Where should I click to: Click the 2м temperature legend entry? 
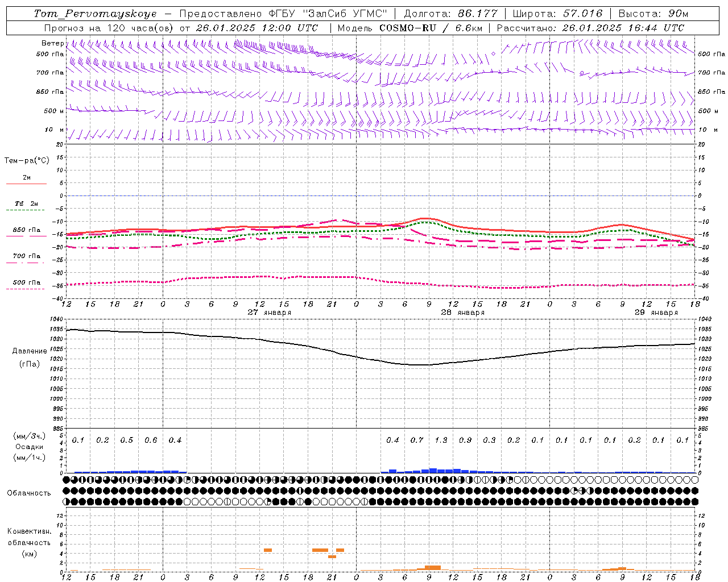coord(27,178)
